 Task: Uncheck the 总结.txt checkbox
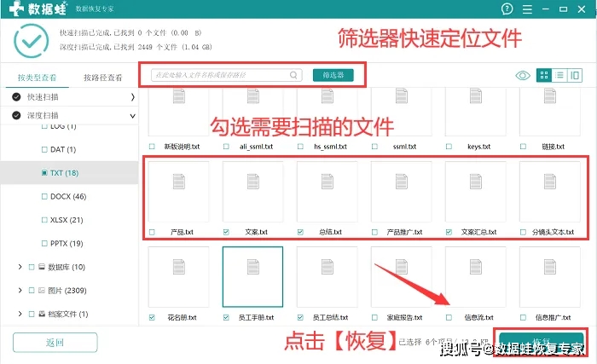(300, 232)
